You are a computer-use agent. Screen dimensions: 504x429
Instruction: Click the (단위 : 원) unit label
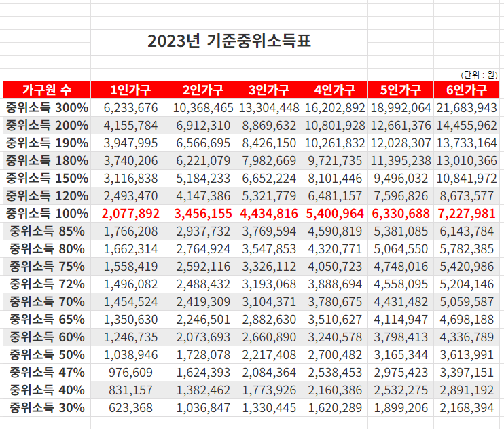479,75
